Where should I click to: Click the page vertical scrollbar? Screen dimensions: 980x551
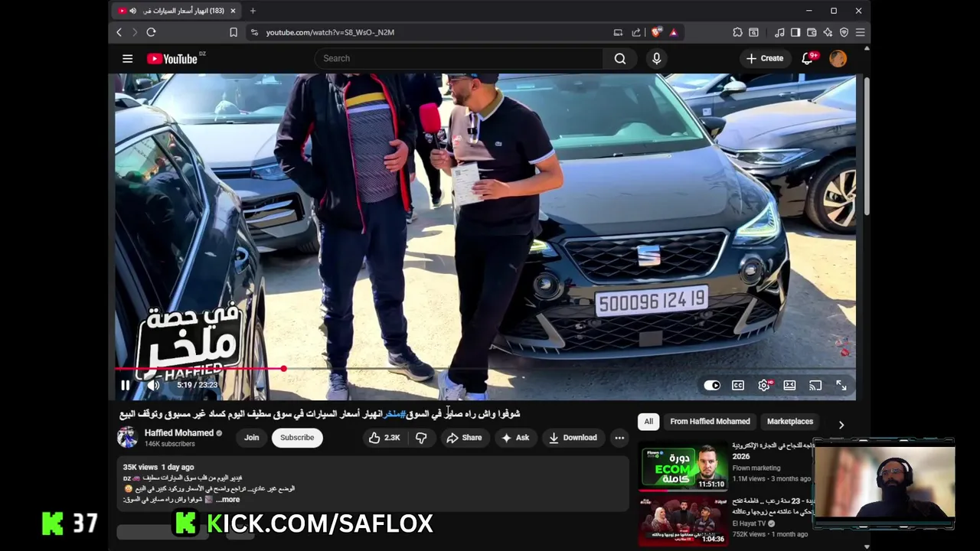tap(867, 145)
